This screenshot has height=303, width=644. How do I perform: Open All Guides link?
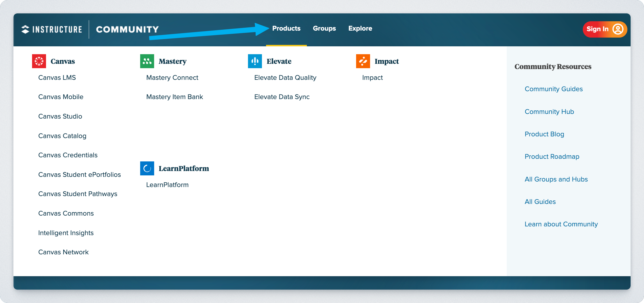[x=540, y=202]
